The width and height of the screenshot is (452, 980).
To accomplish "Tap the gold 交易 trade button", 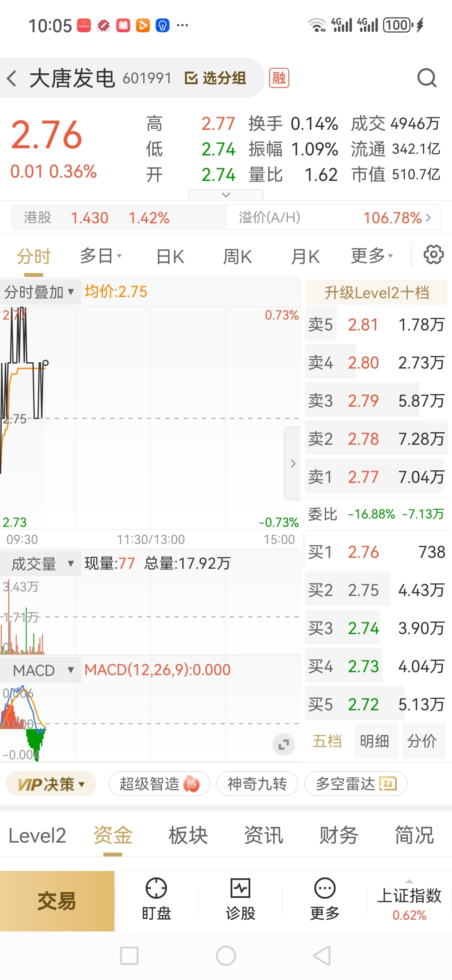I will (57, 901).
